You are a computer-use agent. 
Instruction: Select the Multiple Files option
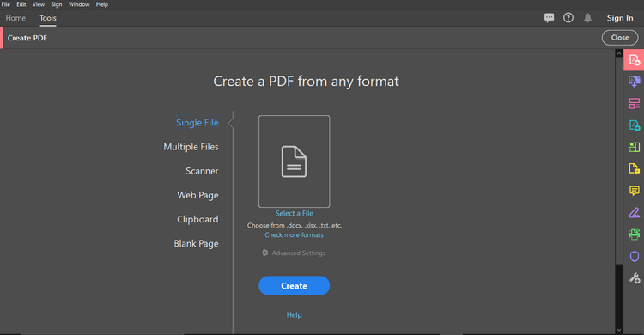(191, 147)
